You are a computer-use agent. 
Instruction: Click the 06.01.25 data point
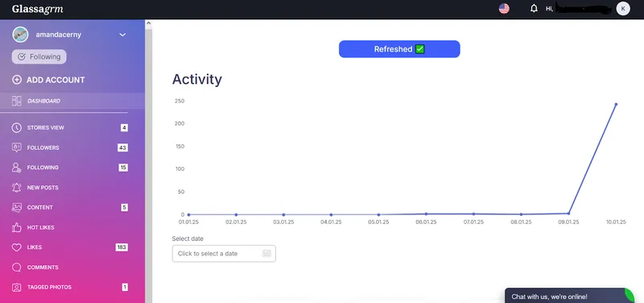tap(426, 214)
